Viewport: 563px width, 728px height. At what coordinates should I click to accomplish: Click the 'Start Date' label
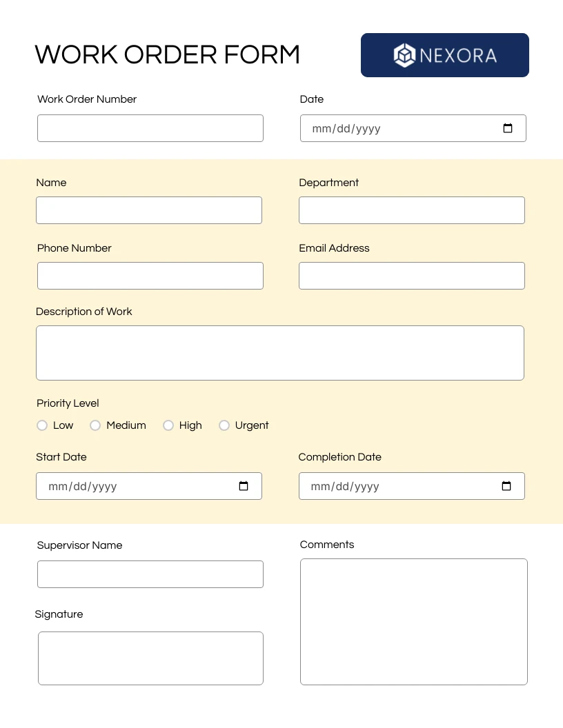click(61, 457)
